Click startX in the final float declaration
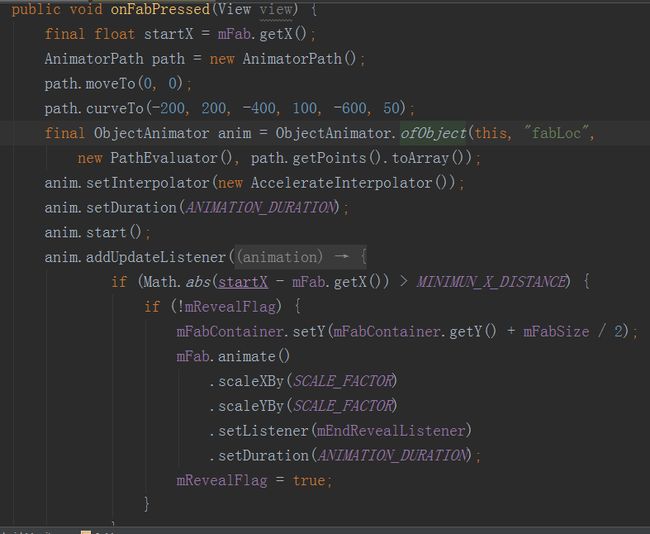The image size is (650, 534). tap(169, 34)
